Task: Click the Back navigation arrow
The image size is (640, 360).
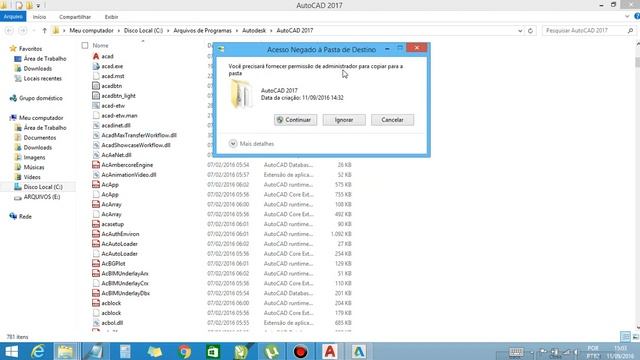Action: click(x=9, y=31)
